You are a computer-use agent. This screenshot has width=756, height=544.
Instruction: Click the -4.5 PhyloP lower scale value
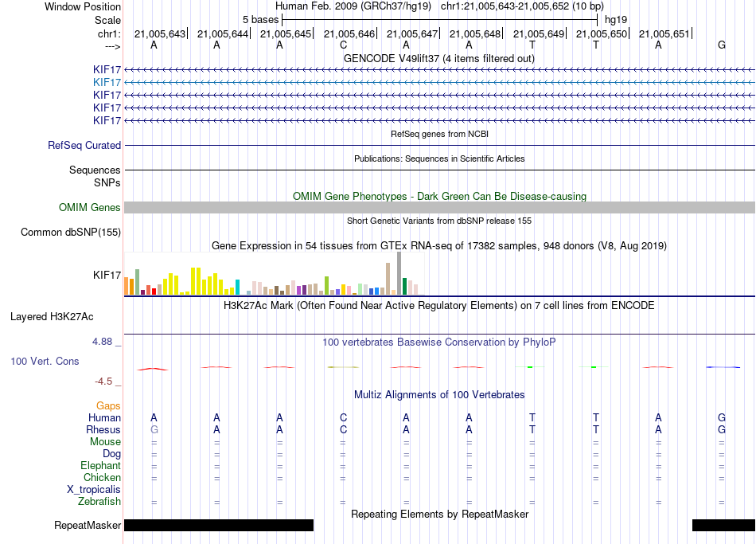[x=103, y=382]
